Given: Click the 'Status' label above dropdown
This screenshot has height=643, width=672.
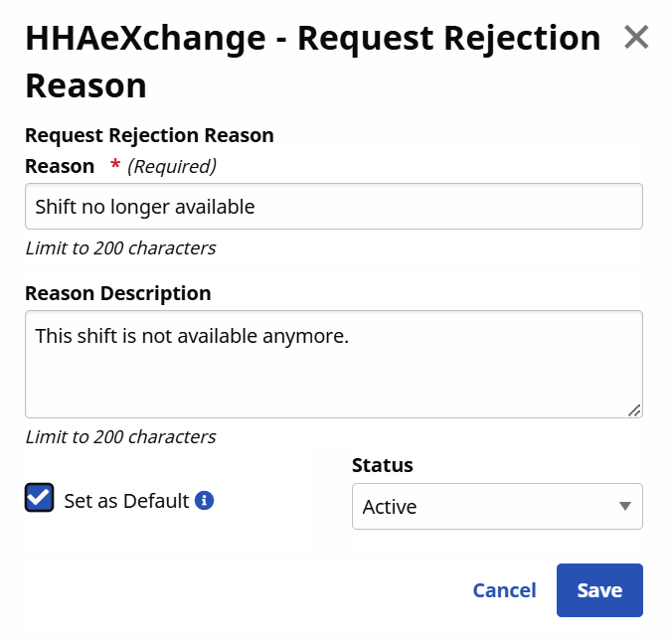Looking at the screenshot, I should [x=383, y=465].
